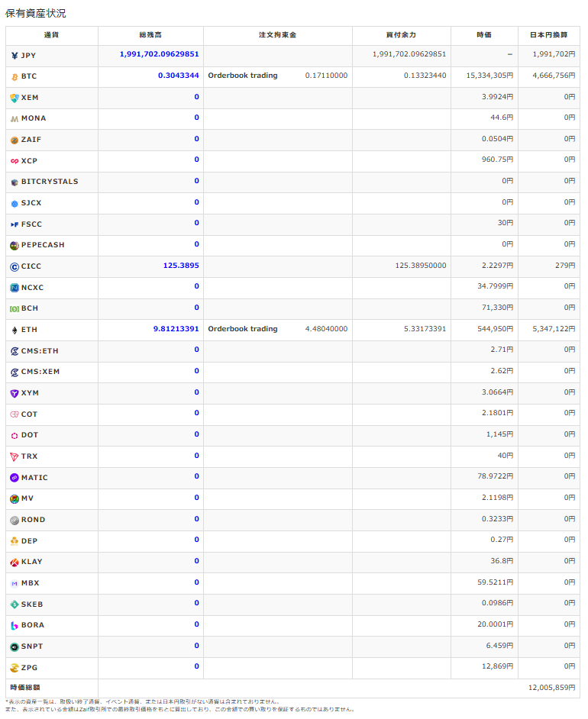This screenshot has width=588, height=719.
Task: Click the JPY yen currency icon
Action: pyautogui.click(x=15, y=56)
